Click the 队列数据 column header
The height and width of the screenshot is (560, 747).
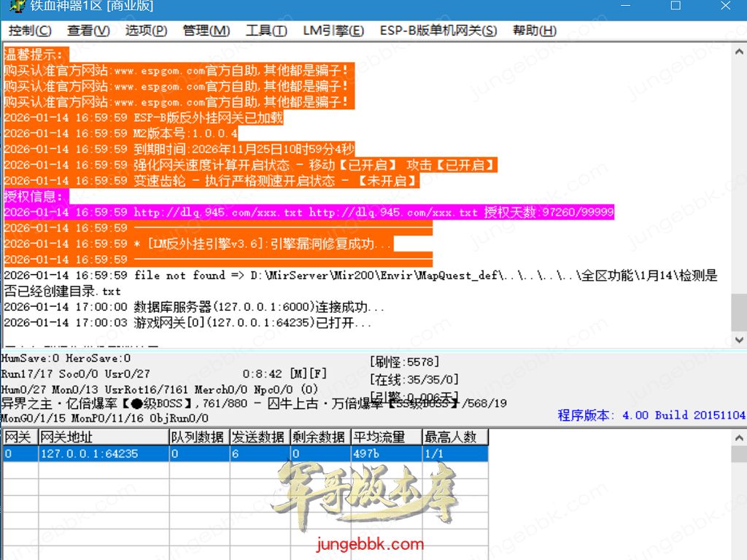coord(198,437)
